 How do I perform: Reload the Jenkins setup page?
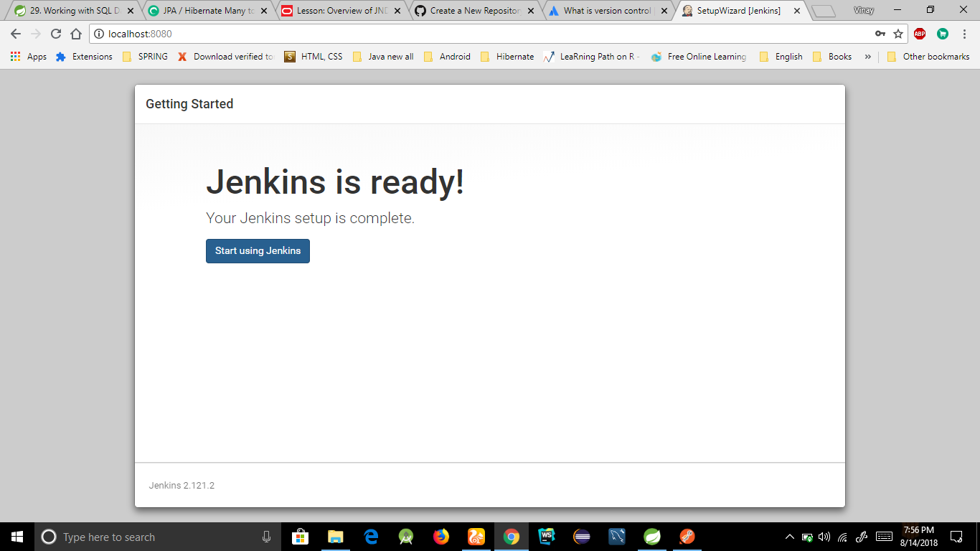point(55,34)
